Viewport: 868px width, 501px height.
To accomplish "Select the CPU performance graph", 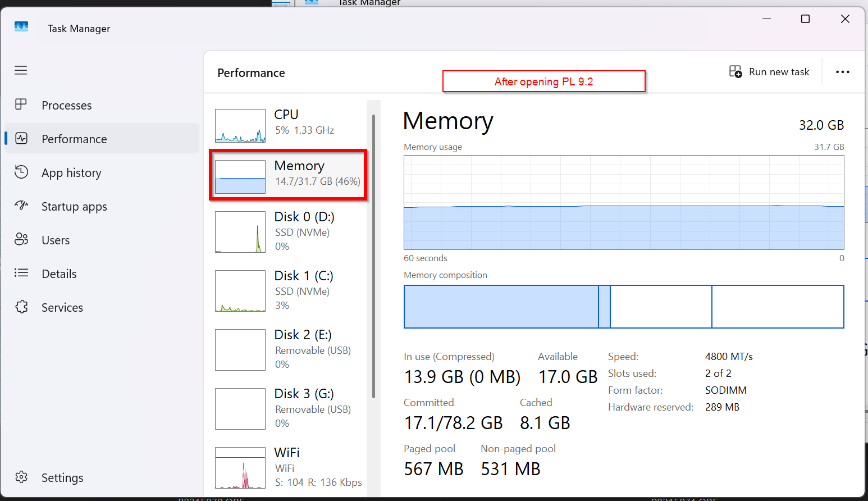I will click(240, 126).
